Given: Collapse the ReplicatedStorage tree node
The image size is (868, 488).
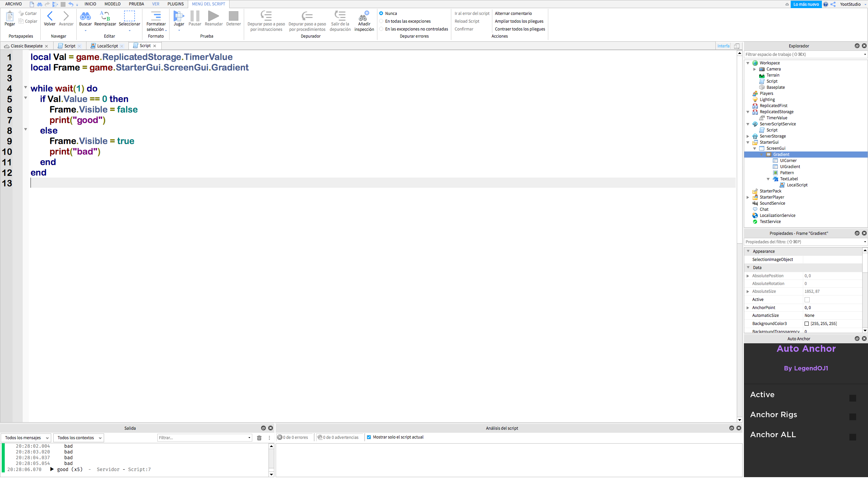Looking at the screenshot, I should [748, 112].
